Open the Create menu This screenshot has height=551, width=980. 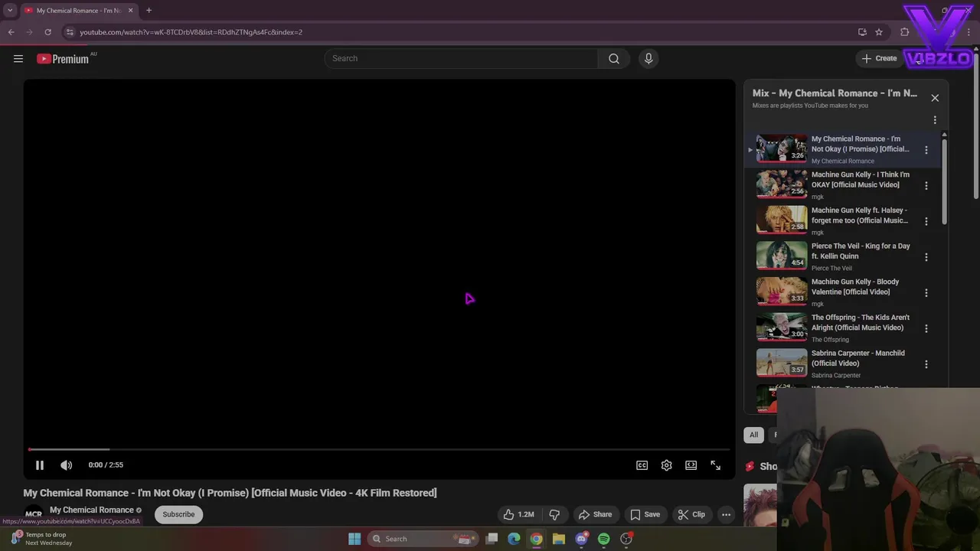879,58
